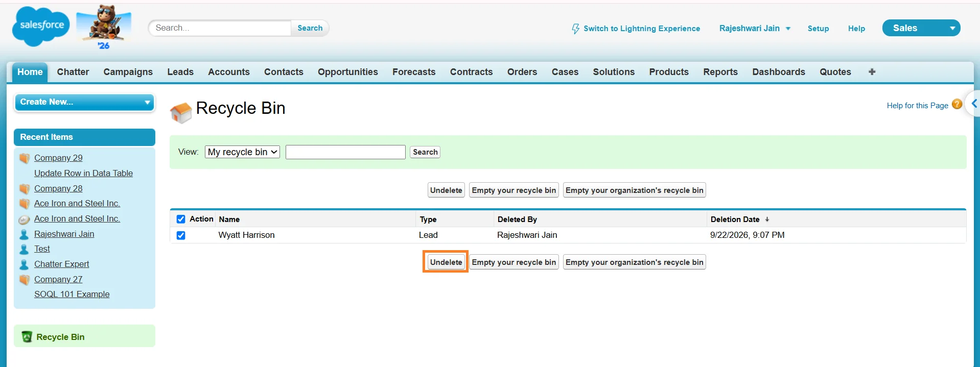Click bottom Empty your recycle bin button
The height and width of the screenshot is (367, 980).
point(514,262)
